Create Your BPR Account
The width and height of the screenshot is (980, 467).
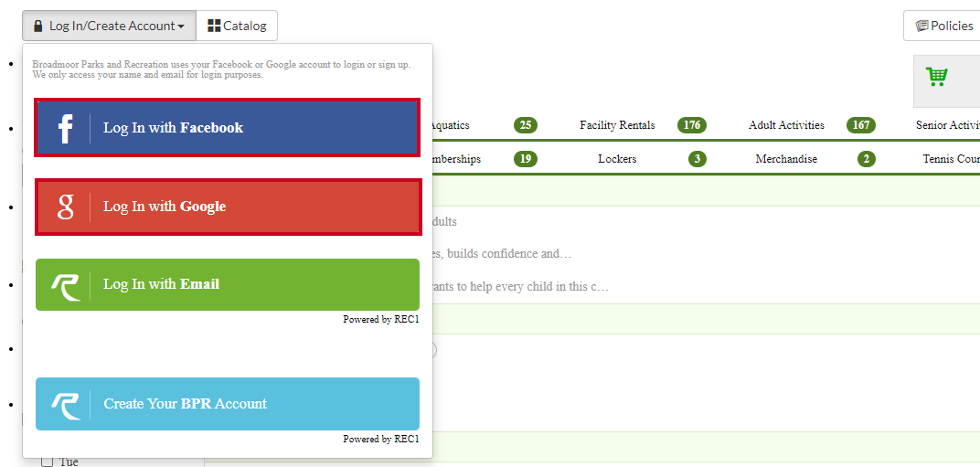pos(228,404)
